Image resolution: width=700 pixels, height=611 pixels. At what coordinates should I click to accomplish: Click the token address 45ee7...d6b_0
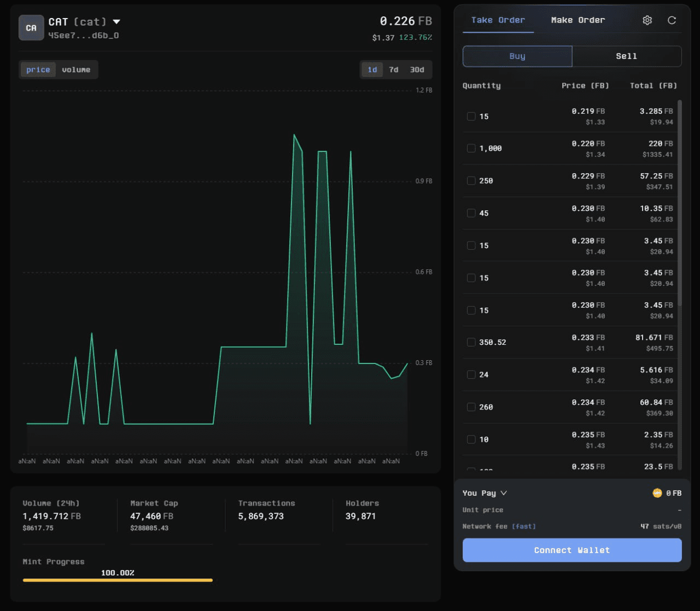(x=83, y=36)
